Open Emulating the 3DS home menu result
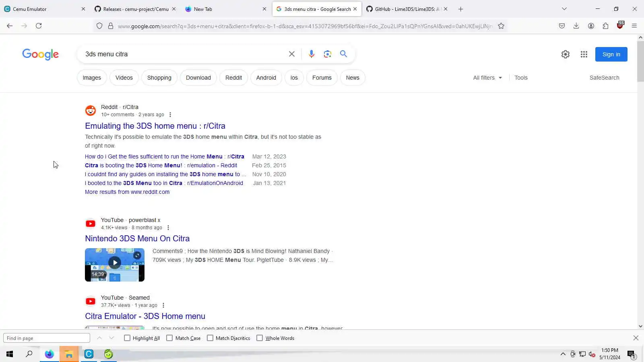 coord(155,126)
